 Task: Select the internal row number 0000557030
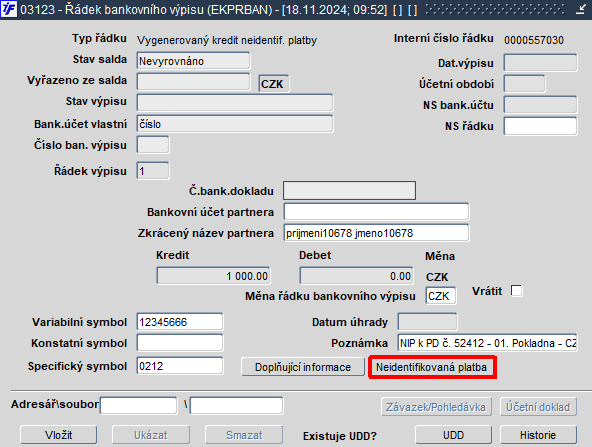[x=533, y=40]
